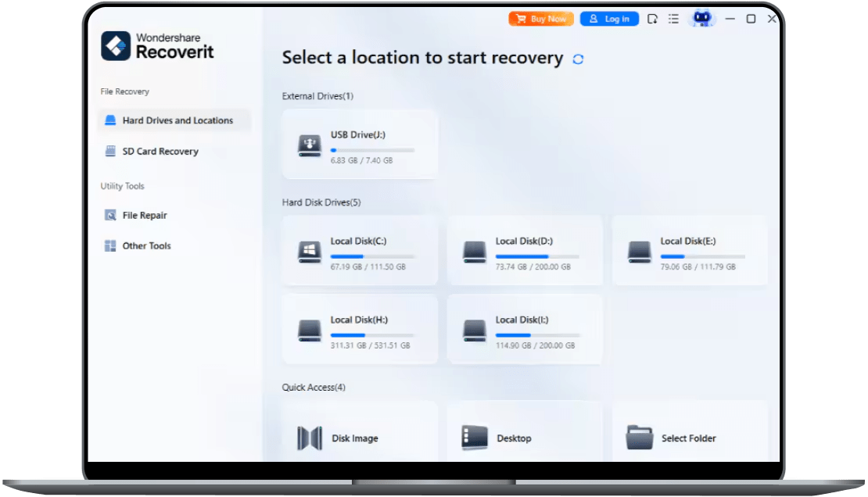Viewport: 868px width, 497px height.
Task: Minimize the Recoverit window
Action: click(730, 19)
